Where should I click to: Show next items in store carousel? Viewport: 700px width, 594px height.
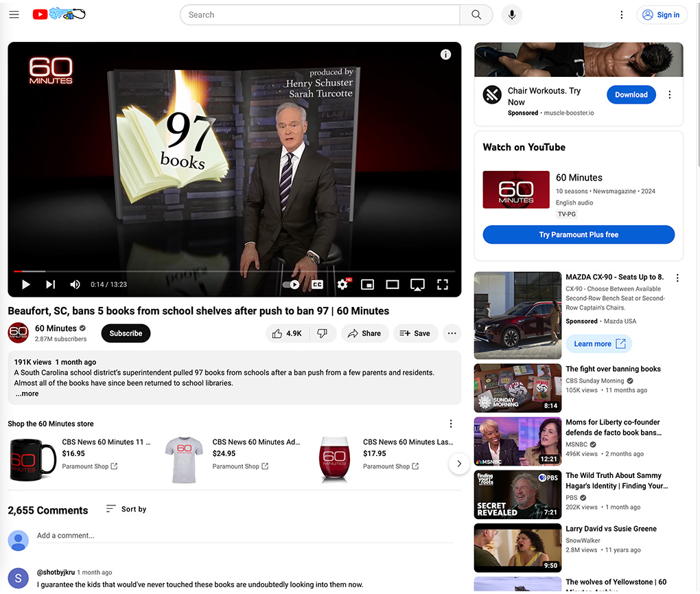[459, 464]
